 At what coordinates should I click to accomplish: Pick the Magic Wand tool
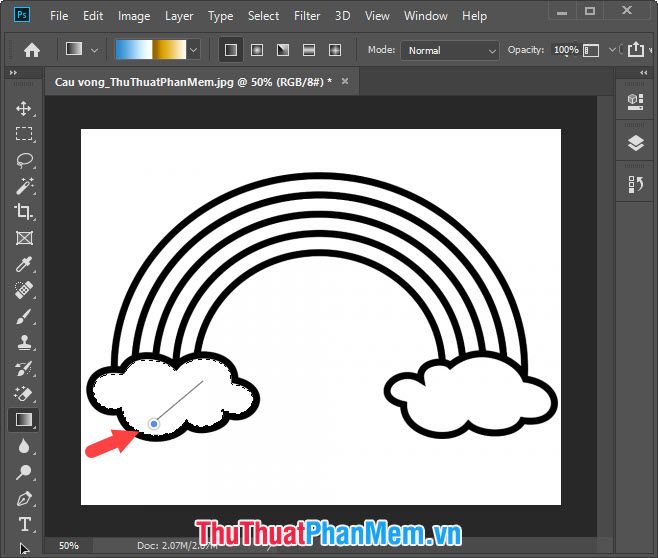pos(24,186)
